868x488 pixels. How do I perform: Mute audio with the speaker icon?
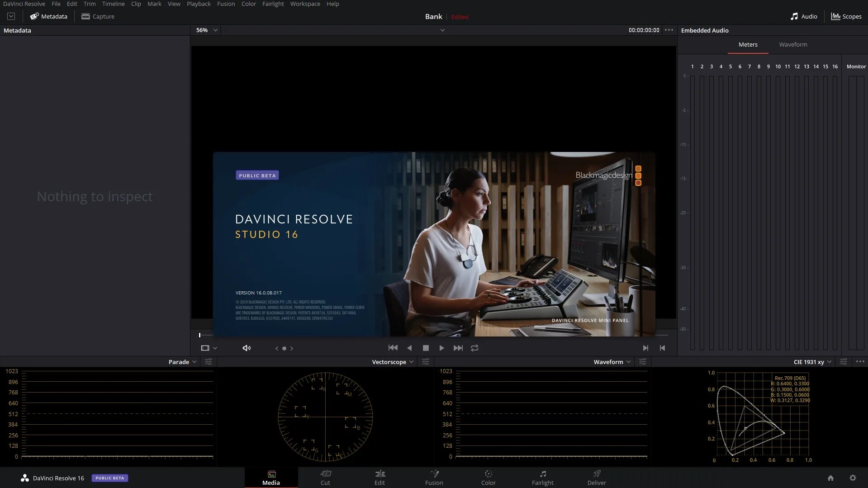click(247, 348)
